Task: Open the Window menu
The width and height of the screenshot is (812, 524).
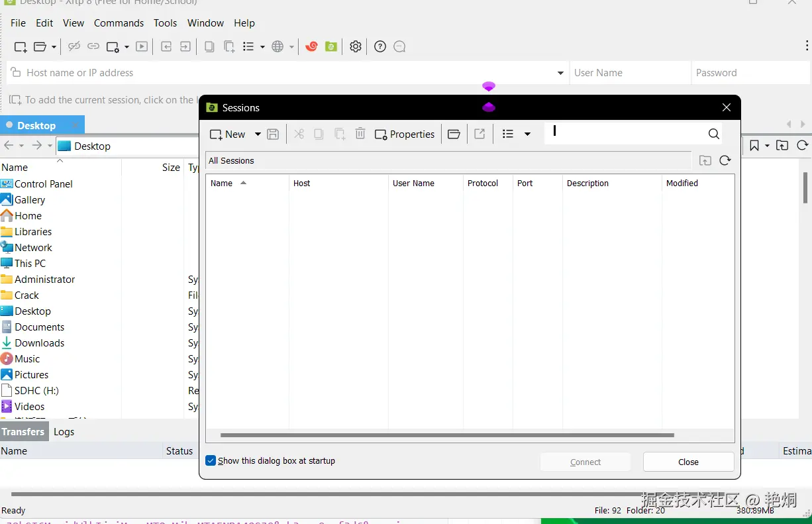Action: 205,23
